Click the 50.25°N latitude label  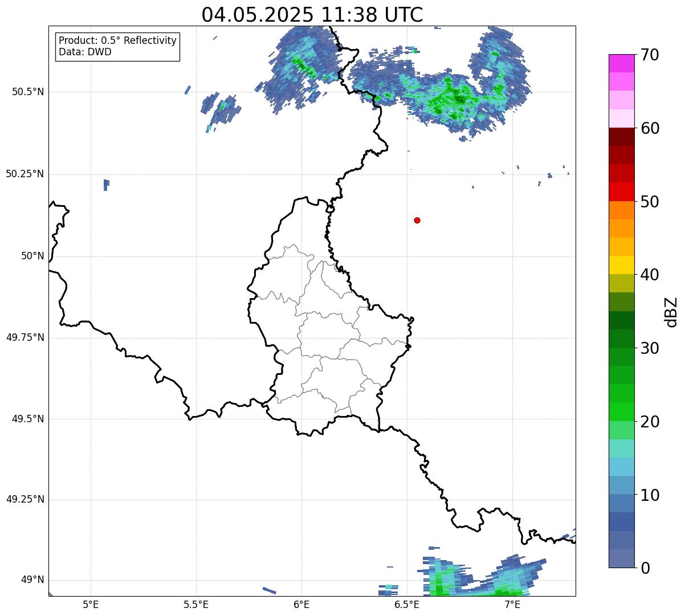pyautogui.click(x=25, y=174)
